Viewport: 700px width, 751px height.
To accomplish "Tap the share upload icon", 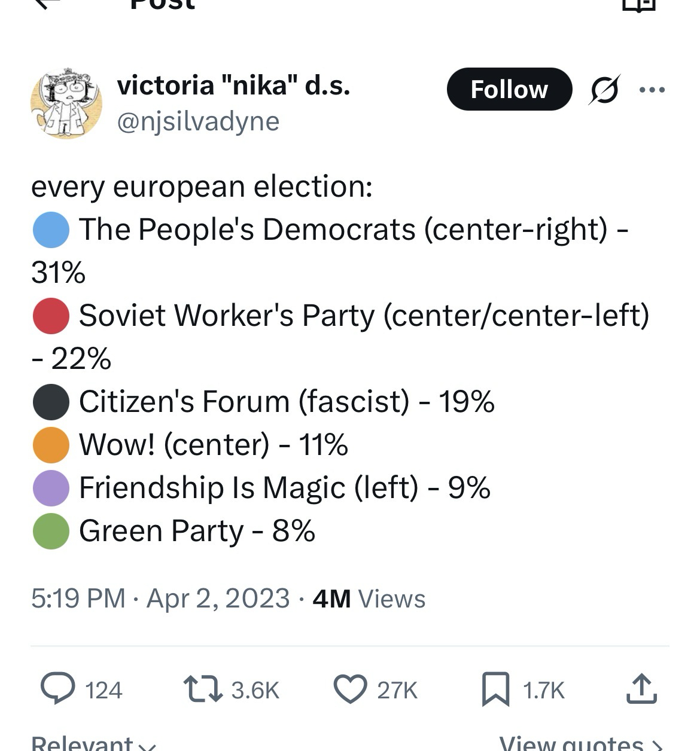I will tap(641, 689).
